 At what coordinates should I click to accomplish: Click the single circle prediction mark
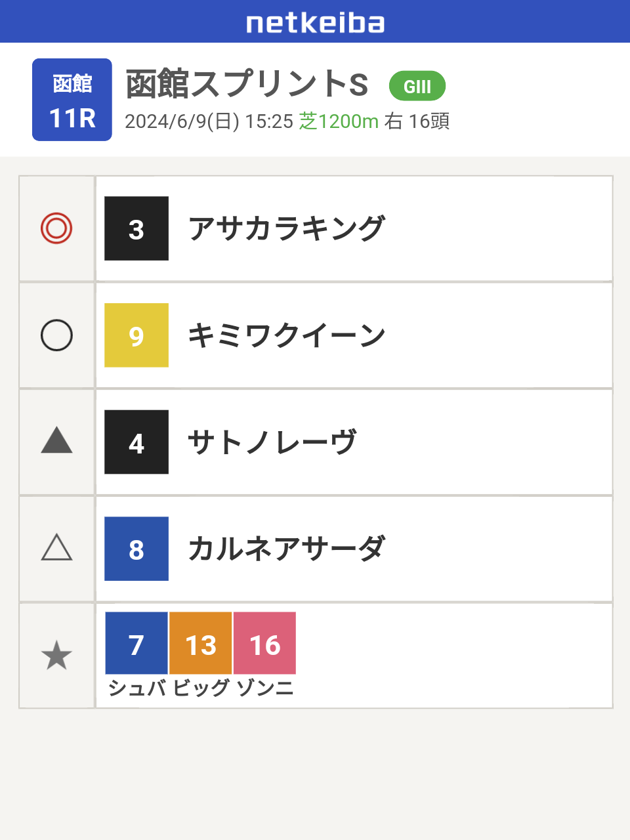point(56,335)
